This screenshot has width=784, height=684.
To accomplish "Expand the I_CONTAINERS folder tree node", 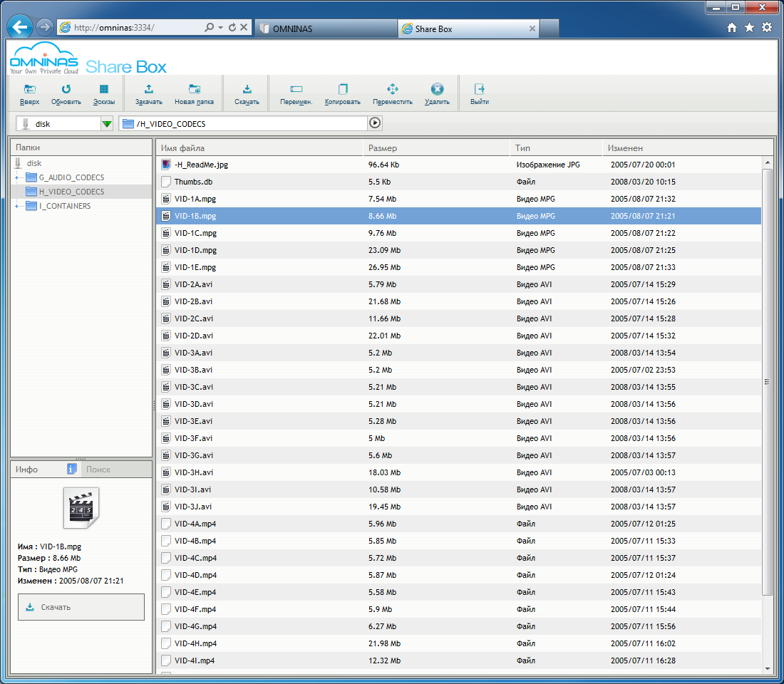I will pyautogui.click(x=16, y=206).
